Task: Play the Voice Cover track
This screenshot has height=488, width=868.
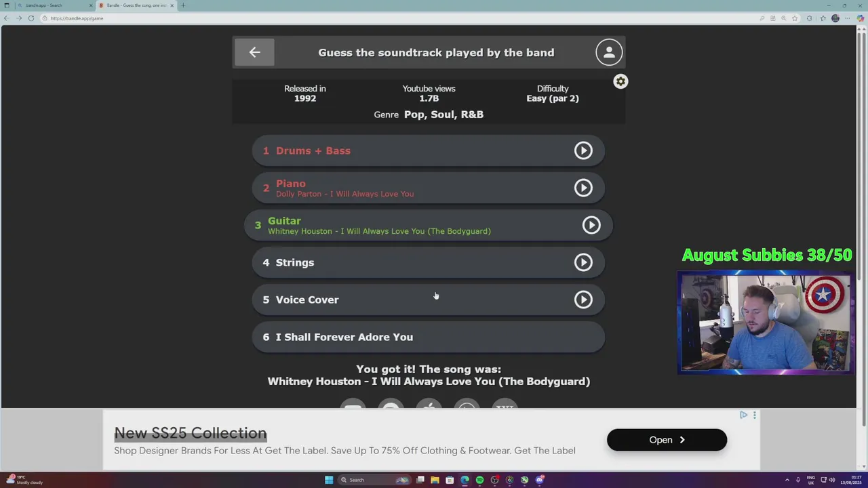Action: point(583,300)
